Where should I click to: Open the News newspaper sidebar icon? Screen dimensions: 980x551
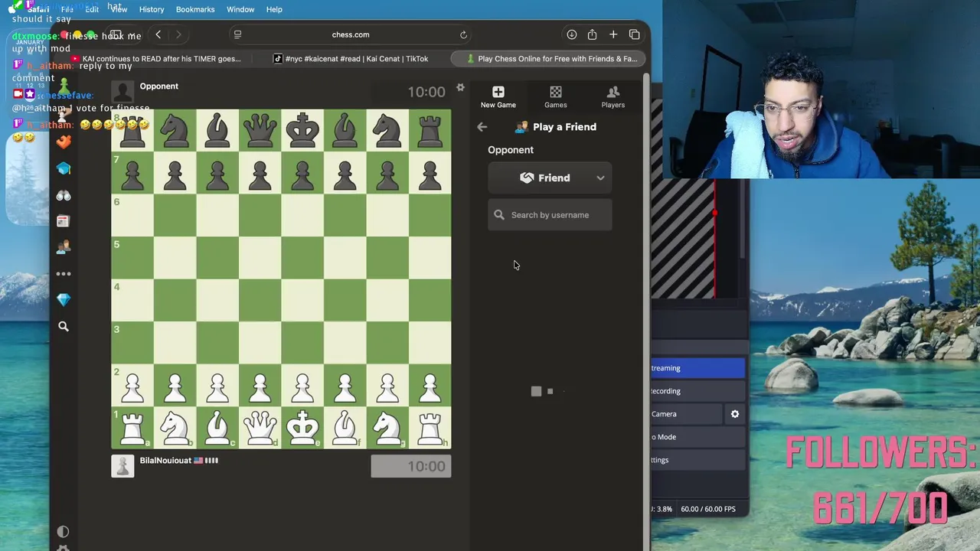[64, 221]
